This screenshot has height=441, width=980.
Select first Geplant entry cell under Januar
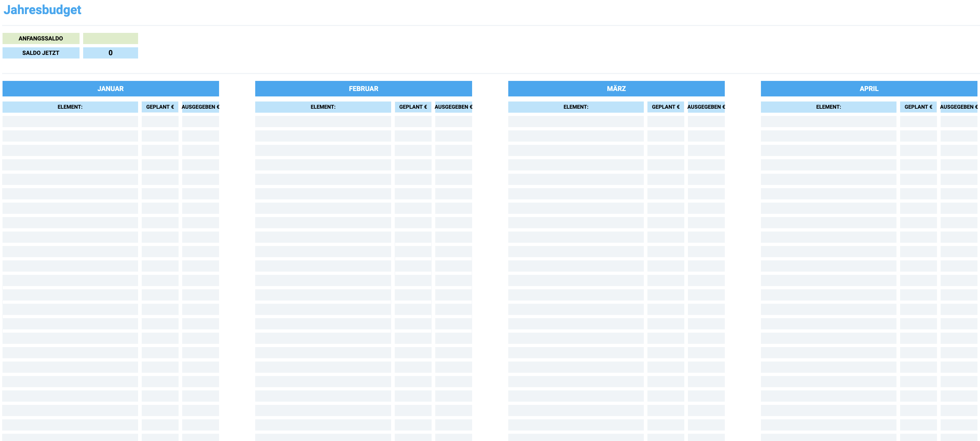(160, 122)
